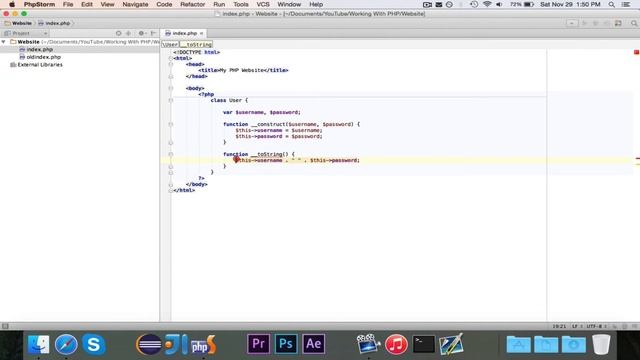Click the 19:21 caret position in status bar
The height and width of the screenshot is (360, 640).
[x=559, y=326]
